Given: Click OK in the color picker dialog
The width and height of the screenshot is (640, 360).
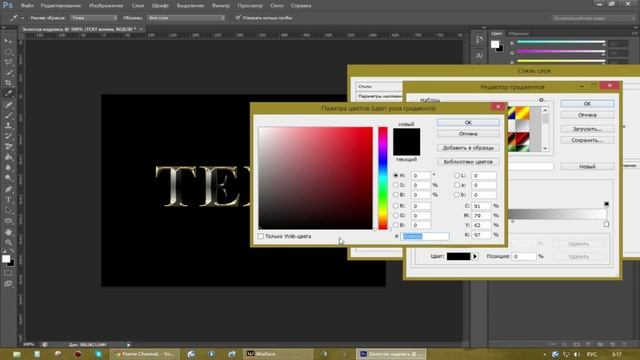Looking at the screenshot, I should [468, 122].
